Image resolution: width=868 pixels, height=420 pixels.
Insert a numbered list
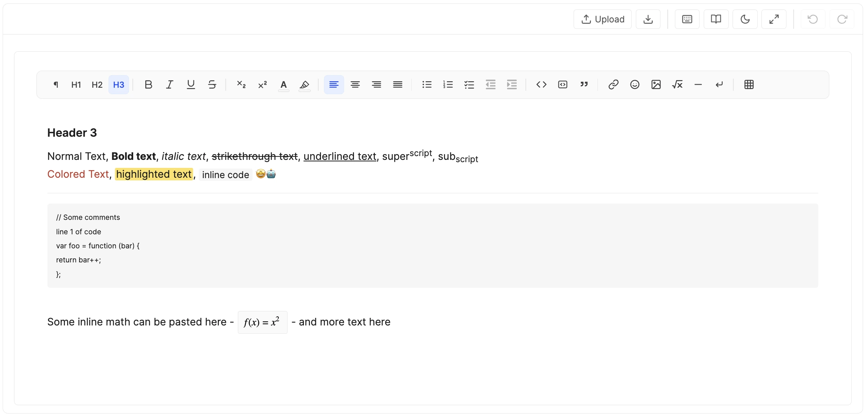click(x=448, y=84)
